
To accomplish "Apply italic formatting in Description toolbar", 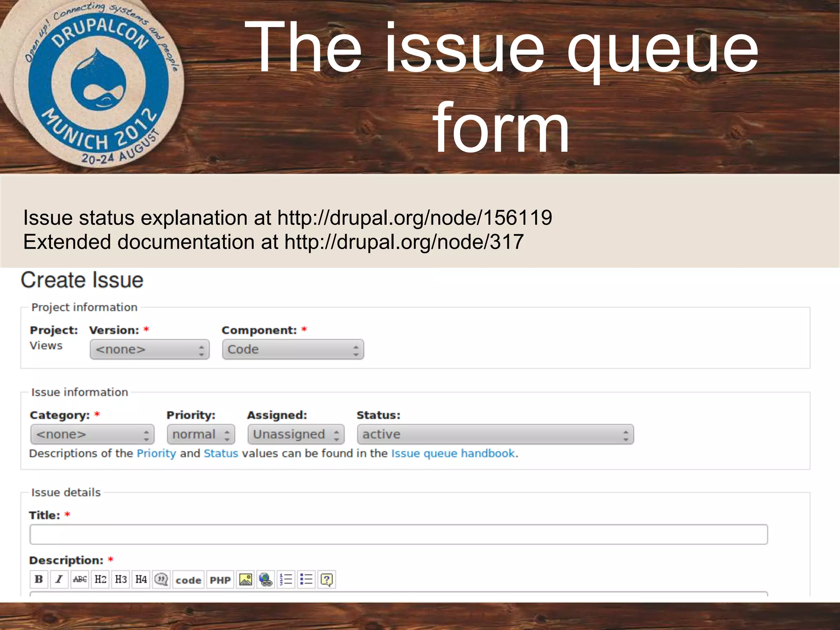I will 59,579.
